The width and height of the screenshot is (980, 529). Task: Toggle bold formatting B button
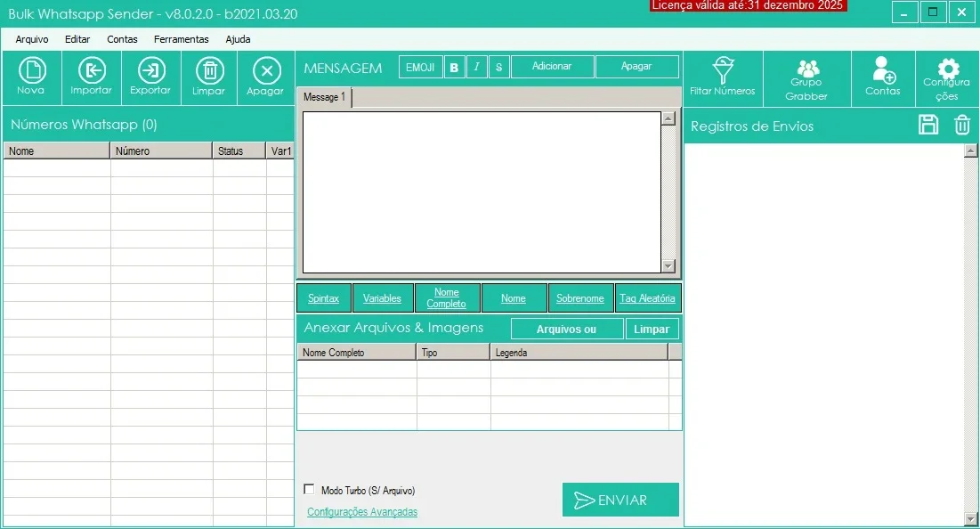point(454,67)
